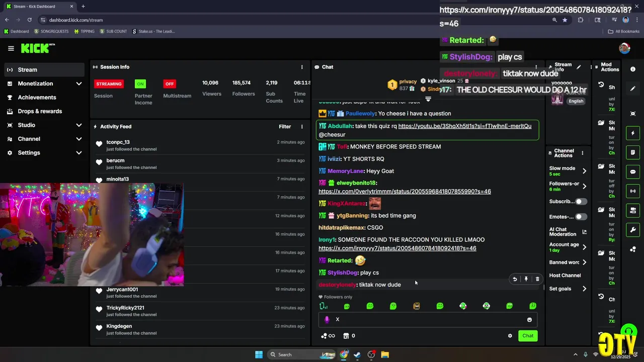Open elweybenito18's x.com link in chat
This screenshot has width=644, height=362.
tap(405, 192)
